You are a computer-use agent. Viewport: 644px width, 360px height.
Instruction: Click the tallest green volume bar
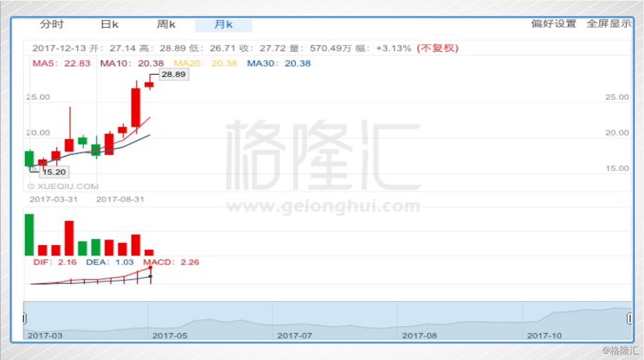[30, 235]
